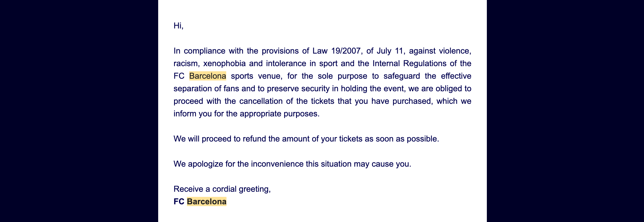Screen dimensions: 644x222
Task: Click the "Hi," greeting text
Action: [178, 26]
